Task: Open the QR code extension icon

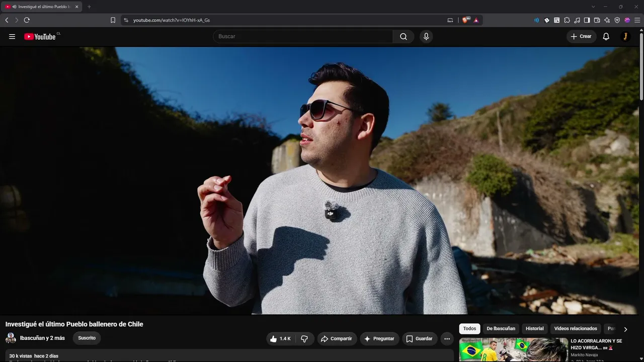Action: (x=557, y=20)
